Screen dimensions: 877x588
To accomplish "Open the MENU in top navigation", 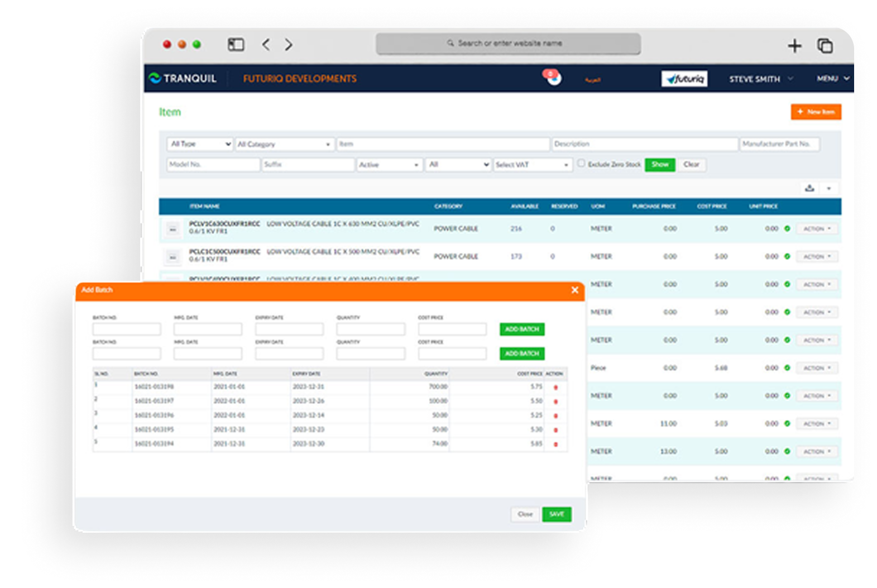I will pos(832,79).
